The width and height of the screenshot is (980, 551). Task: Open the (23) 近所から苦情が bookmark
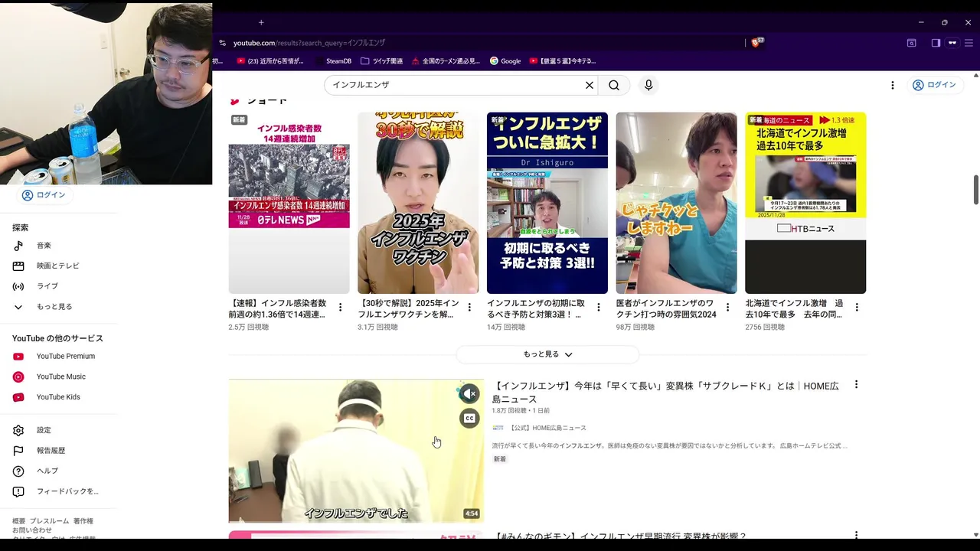click(270, 61)
